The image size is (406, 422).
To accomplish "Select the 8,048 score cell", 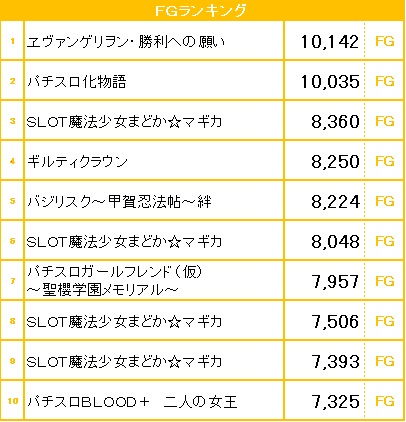I will coord(335,242).
